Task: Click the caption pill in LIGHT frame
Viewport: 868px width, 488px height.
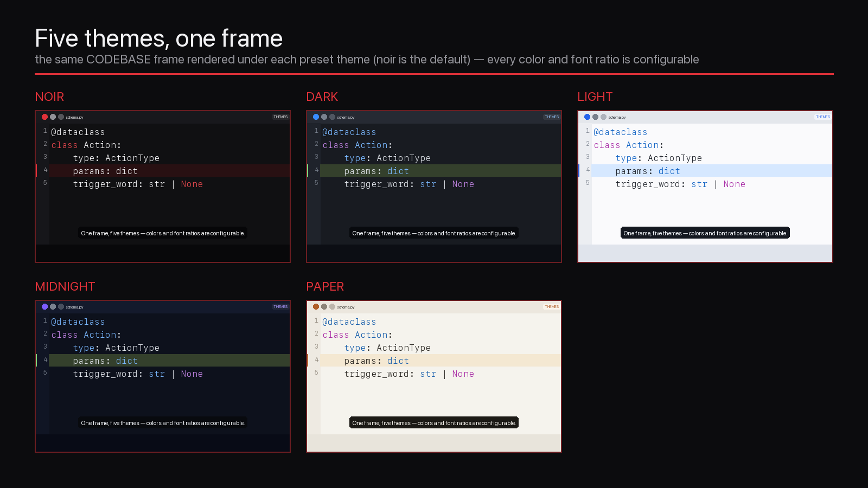Action: tap(705, 233)
